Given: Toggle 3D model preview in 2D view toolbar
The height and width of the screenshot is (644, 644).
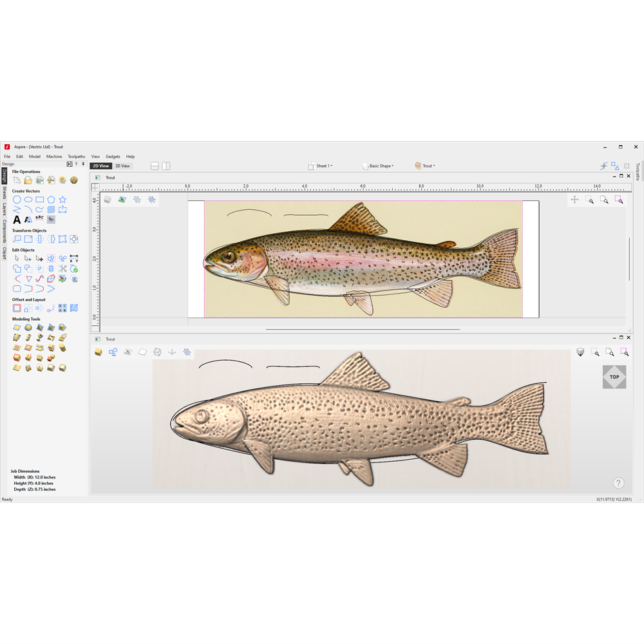Looking at the screenshot, I should [108, 200].
